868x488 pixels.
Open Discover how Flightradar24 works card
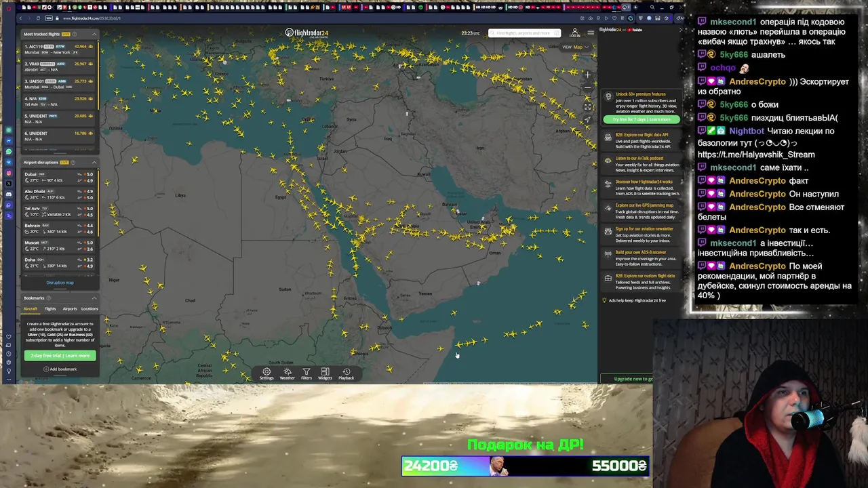tap(641, 188)
